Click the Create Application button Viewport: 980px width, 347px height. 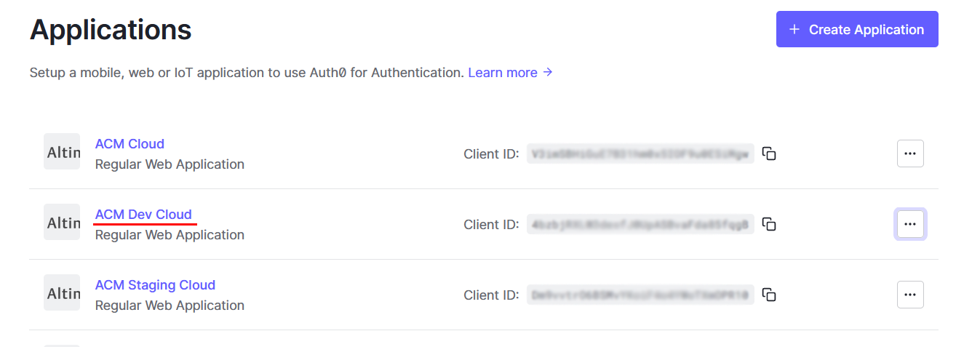[x=857, y=29]
